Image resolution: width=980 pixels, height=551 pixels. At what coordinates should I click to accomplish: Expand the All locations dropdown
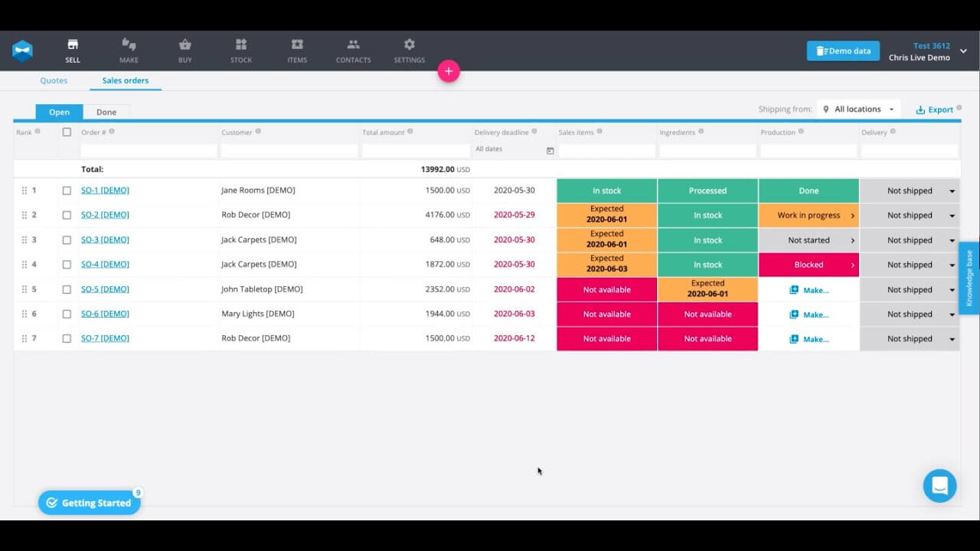pyautogui.click(x=858, y=109)
